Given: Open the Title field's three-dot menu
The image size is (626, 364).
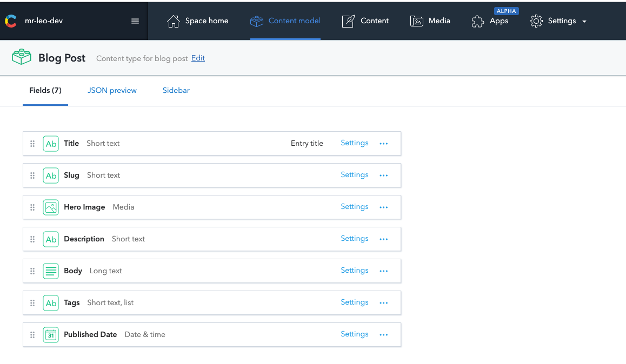Looking at the screenshot, I should (x=384, y=143).
